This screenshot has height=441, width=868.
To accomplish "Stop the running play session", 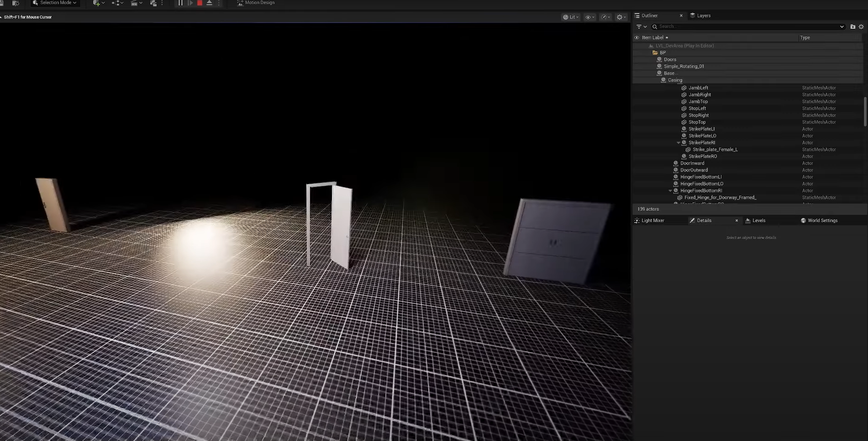I will point(200,3).
